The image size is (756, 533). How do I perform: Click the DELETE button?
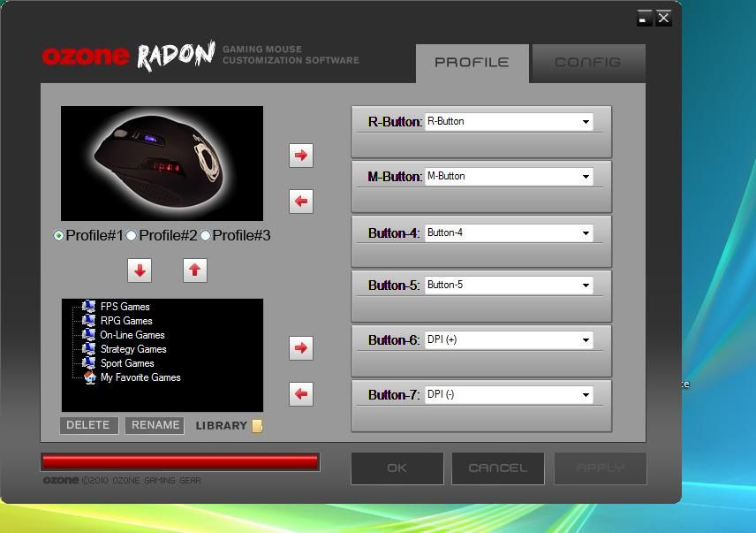coord(88,425)
